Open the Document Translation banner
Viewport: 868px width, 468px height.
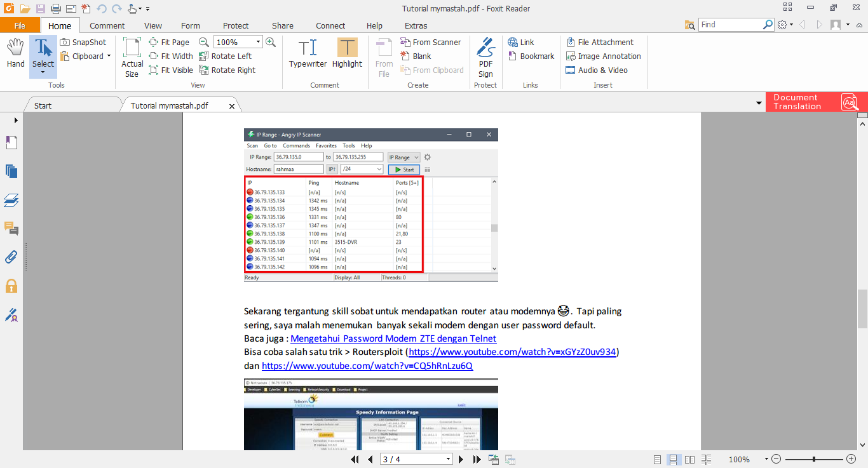pyautogui.click(x=817, y=102)
